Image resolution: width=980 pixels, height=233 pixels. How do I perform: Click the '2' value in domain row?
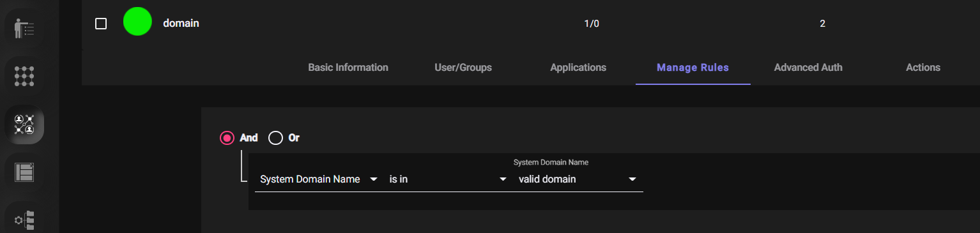pyautogui.click(x=822, y=24)
